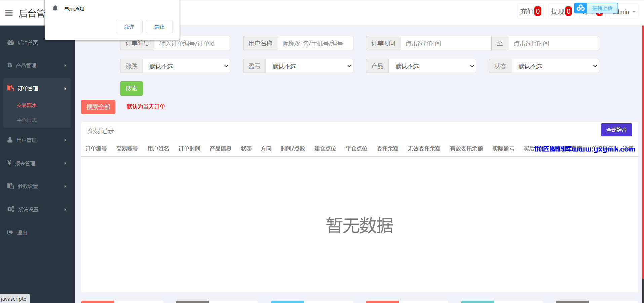The image size is (644, 303).
Task: Click the 建仓点位 column header
Action: [x=325, y=148]
